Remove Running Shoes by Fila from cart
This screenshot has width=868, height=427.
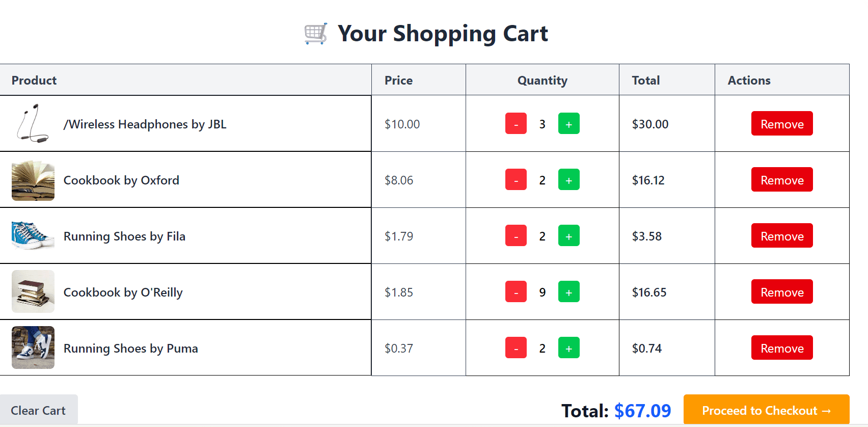[x=782, y=235]
